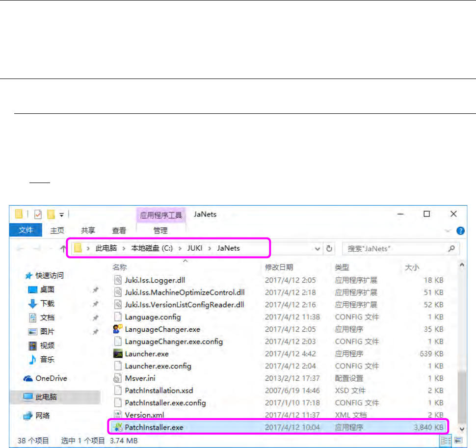Viewport: 476px width, 448px height.
Task: Select file LanguageChanger.exe.config
Action: click(x=174, y=342)
